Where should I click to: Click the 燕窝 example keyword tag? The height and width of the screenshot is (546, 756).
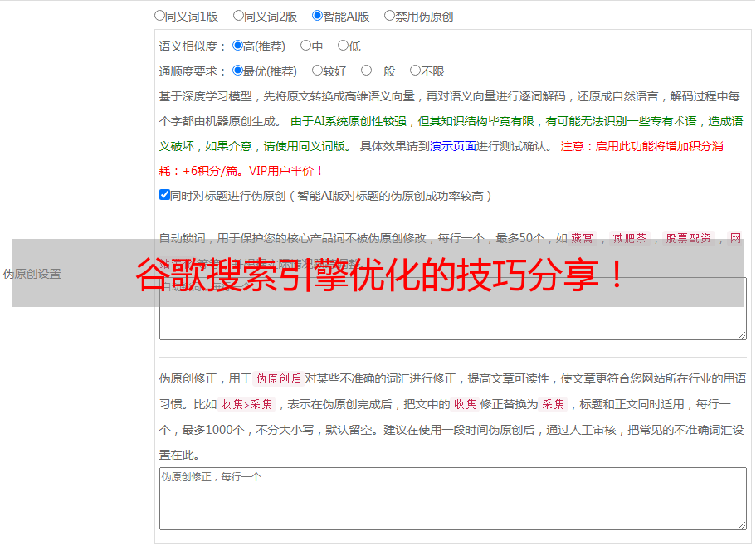coord(583,238)
